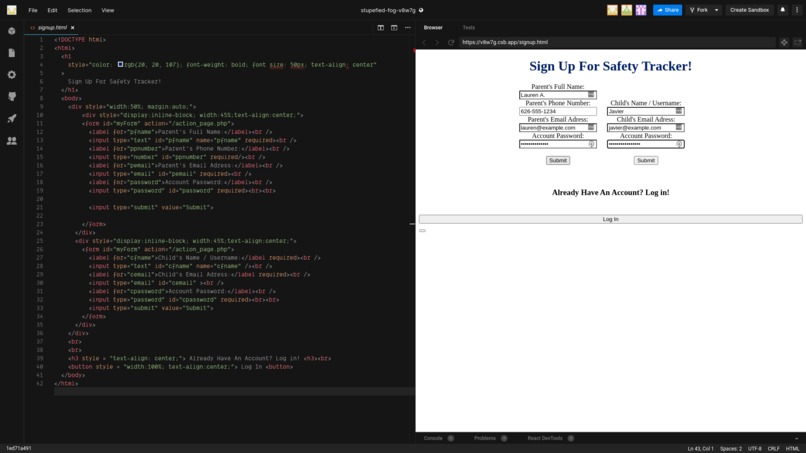Click the preview layout toggle icon
The image size is (806, 453).
[394, 28]
